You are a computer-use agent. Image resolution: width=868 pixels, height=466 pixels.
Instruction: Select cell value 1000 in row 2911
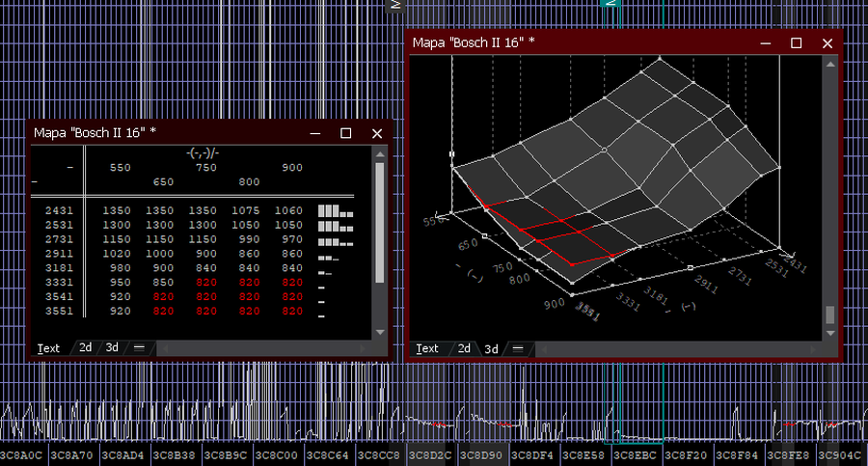coord(159,254)
